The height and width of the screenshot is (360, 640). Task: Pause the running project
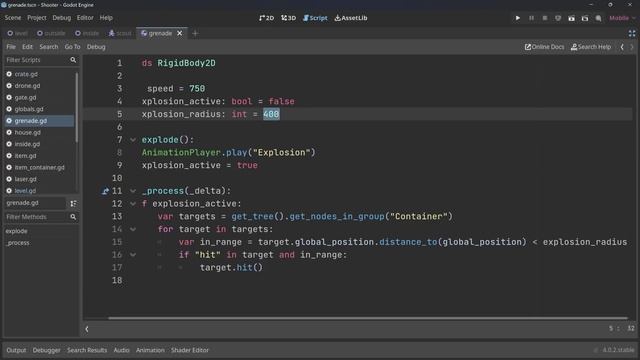pos(531,18)
